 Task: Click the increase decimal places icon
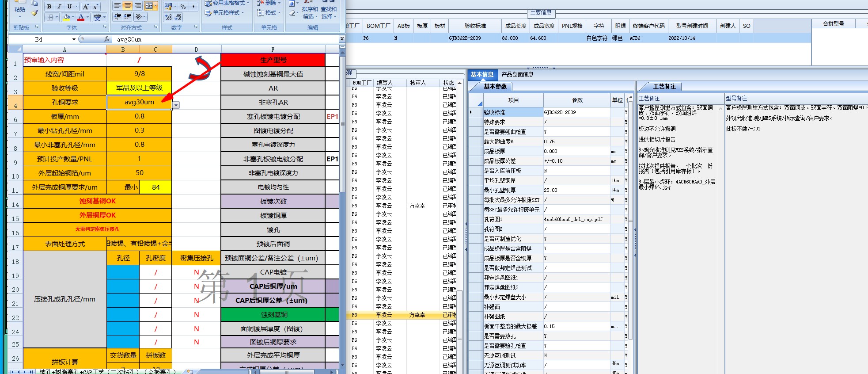[168, 17]
